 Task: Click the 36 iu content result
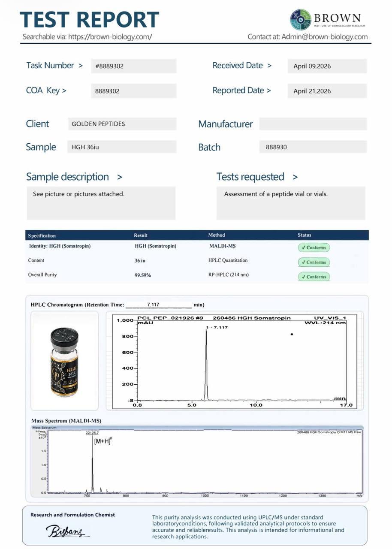(140, 261)
